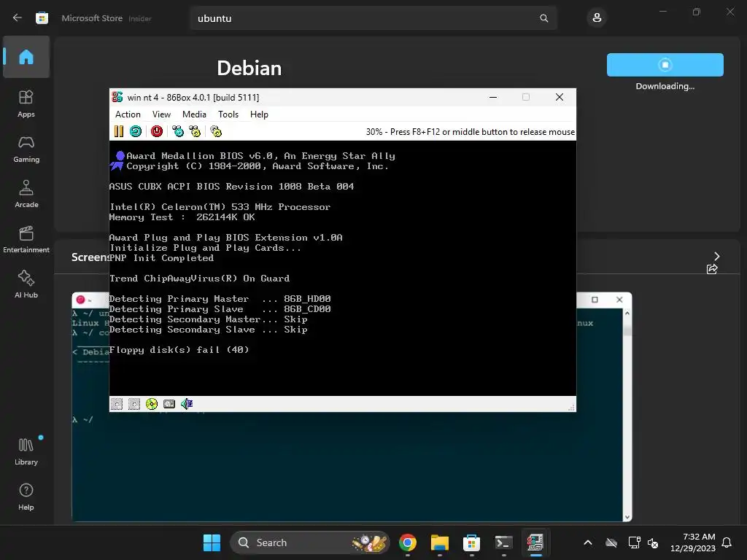Open Help in Store sidebar

26,497
